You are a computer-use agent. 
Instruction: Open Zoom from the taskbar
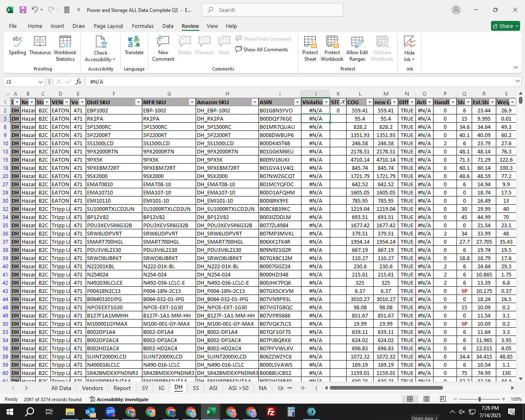(110, 412)
